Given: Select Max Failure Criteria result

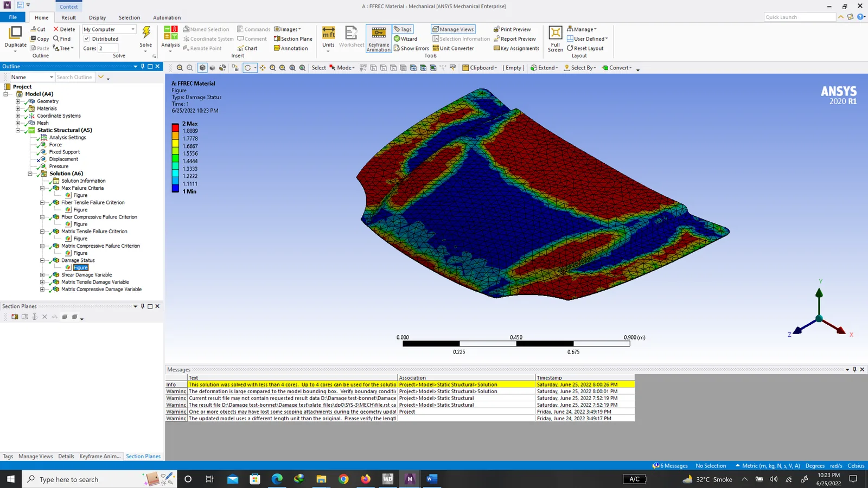Looking at the screenshot, I should pos(82,188).
